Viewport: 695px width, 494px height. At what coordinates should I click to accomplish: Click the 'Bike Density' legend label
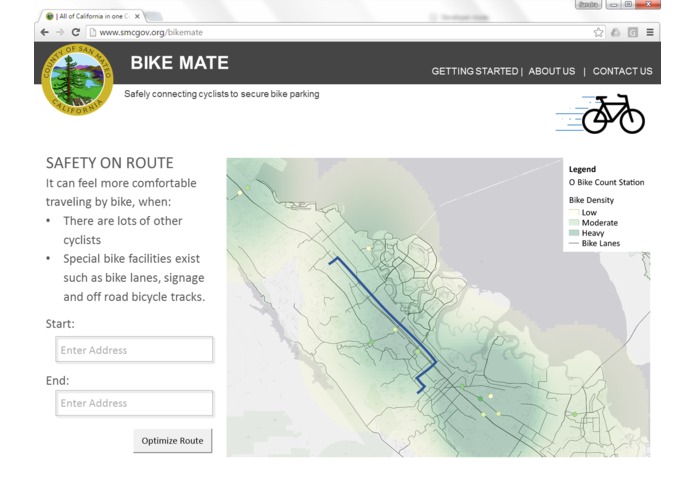[x=591, y=200]
